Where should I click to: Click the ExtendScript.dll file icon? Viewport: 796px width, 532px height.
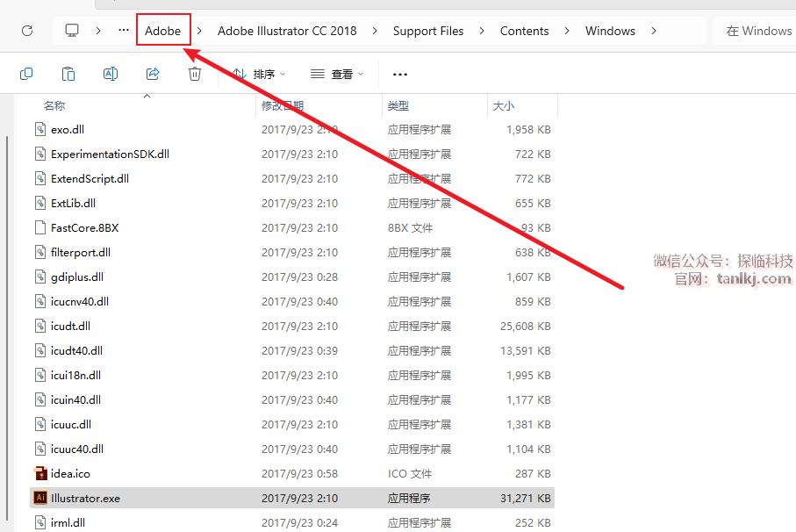[x=40, y=178]
